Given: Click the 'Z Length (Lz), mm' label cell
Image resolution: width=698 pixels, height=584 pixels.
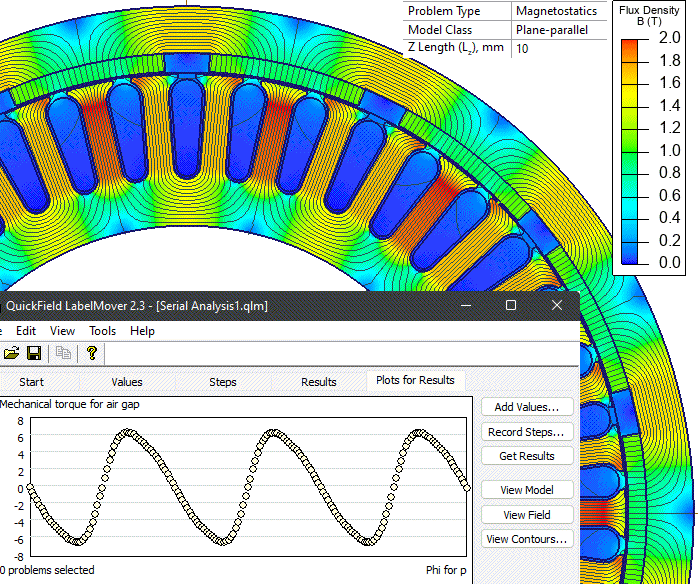Looking at the screenshot, I should click(456, 48).
